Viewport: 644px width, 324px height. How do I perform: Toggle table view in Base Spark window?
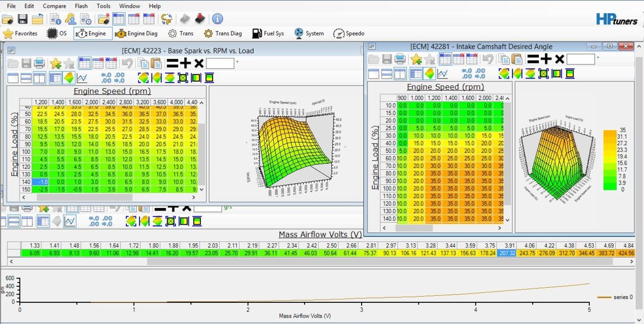[x=55, y=78]
